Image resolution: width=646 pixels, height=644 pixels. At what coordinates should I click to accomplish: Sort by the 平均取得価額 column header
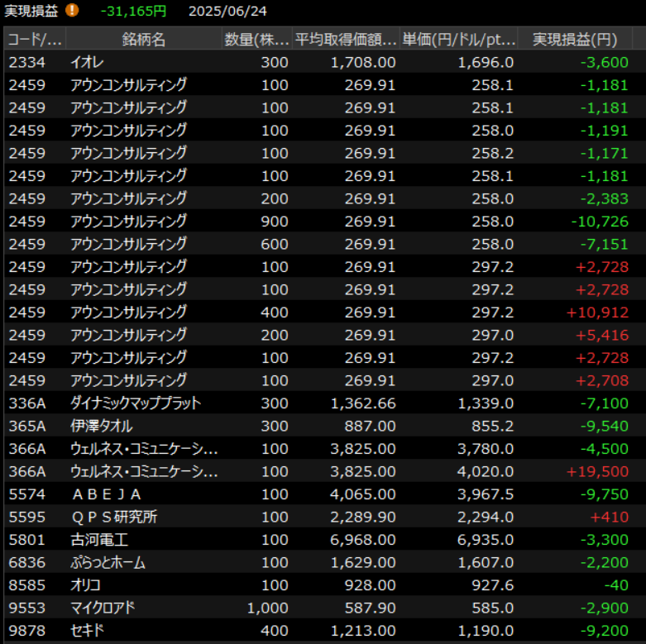pos(346,40)
